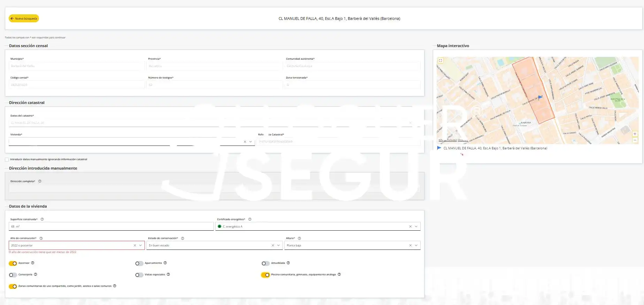Open help icon next to Ascensor
The width and height of the screenshot is (644, 305).
click(33, 263)
